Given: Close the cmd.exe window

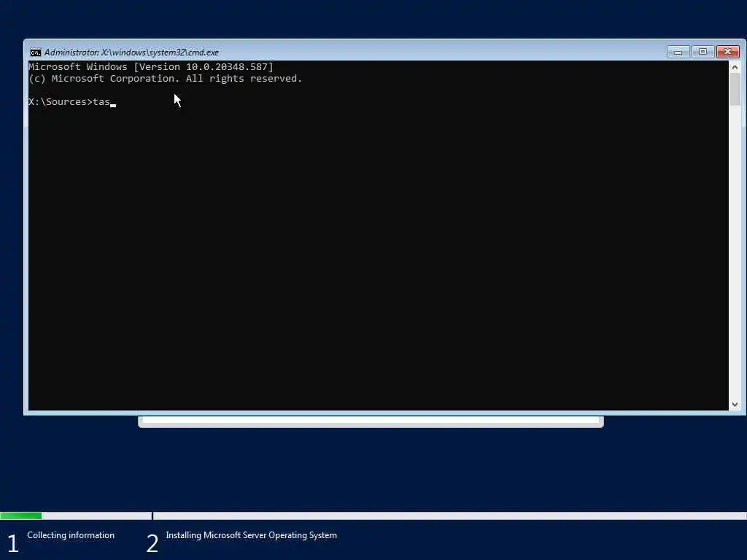Looking at the screenshot, I should tap(727, 52).
